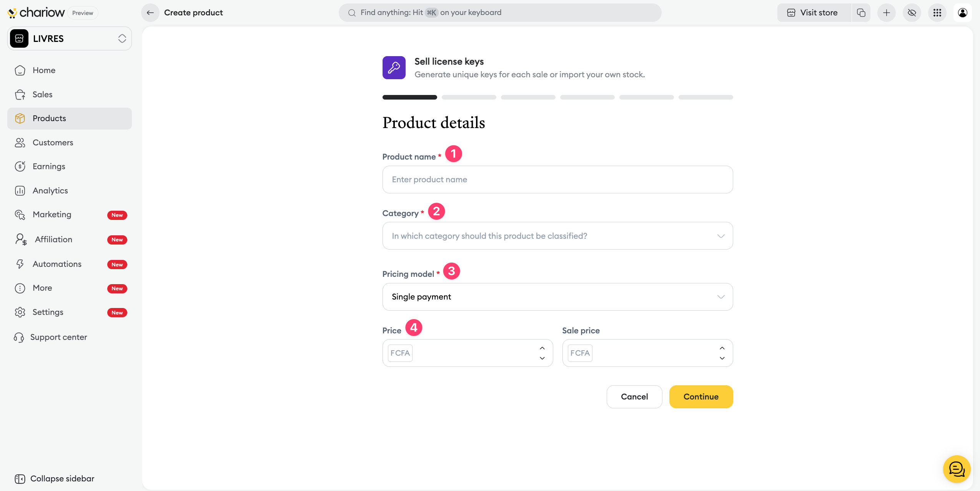Go to Analytics in the sidebar

coord(50,191)
